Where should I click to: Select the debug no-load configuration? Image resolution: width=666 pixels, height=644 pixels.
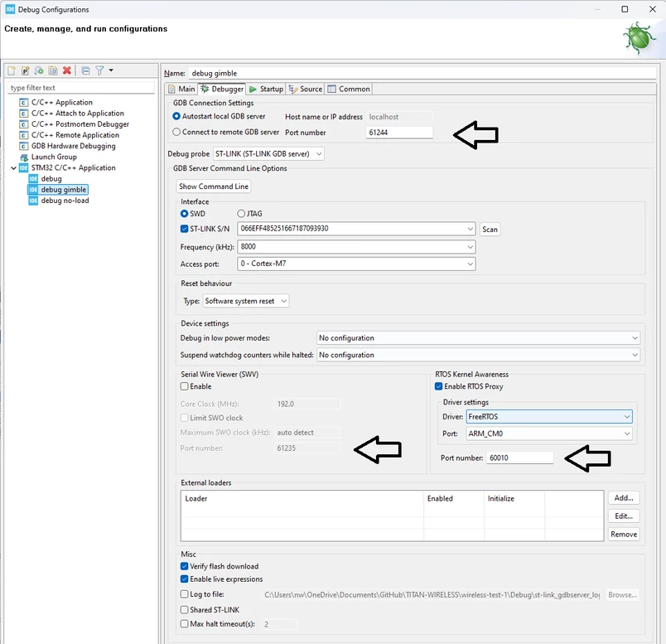65,201
